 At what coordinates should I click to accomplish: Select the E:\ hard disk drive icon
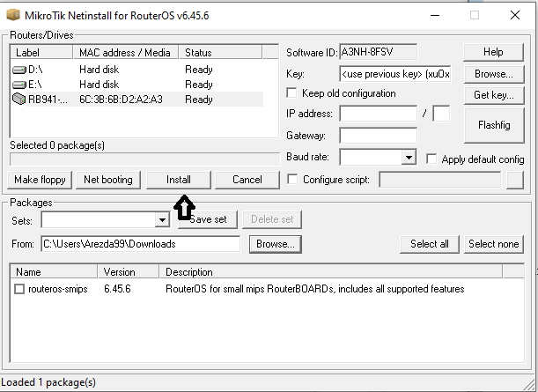(18, 85)
